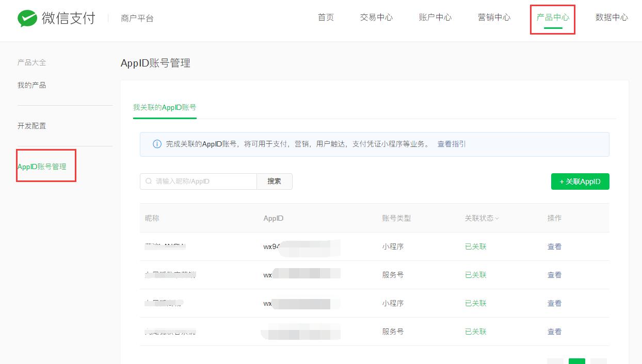642x364 pixels.
Task: Click the magnifier icon in search box
Action: (149, 181)
